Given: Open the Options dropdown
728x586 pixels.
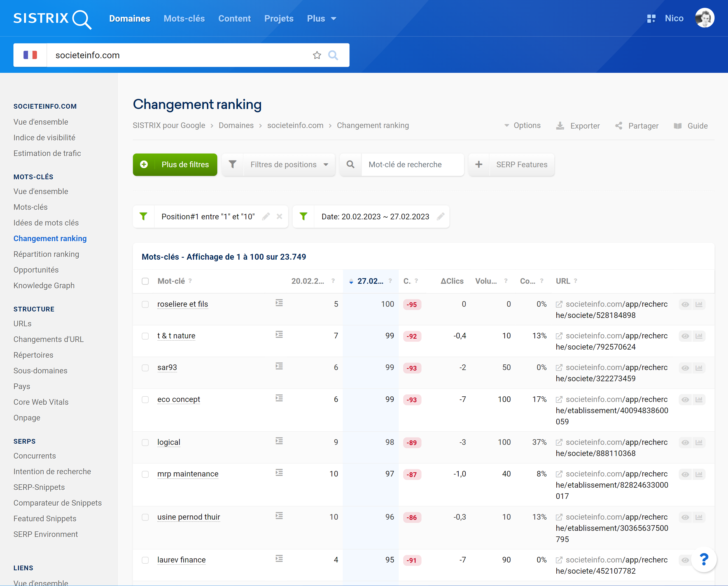Looking at the screenshot, I should click(x=522, y=125).
